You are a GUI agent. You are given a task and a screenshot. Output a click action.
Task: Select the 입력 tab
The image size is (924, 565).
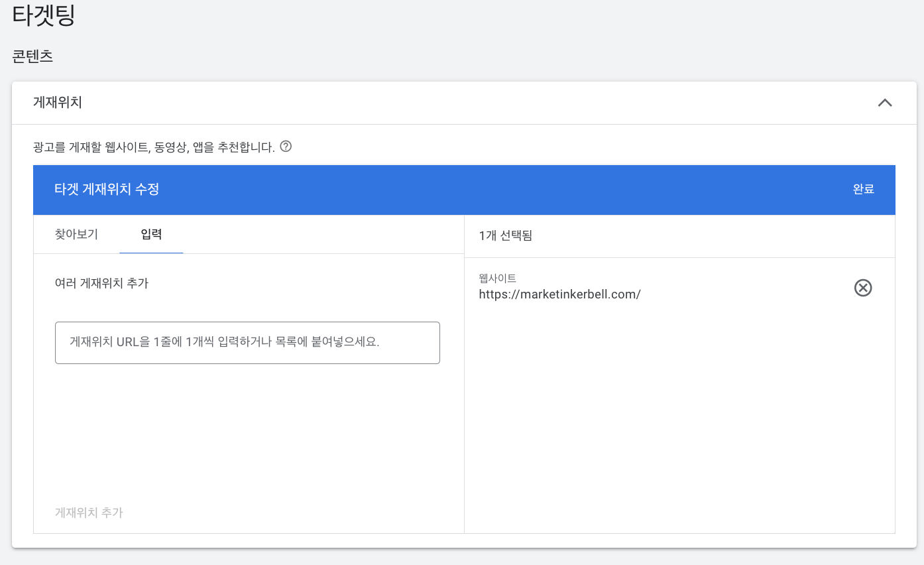point(151,234)
